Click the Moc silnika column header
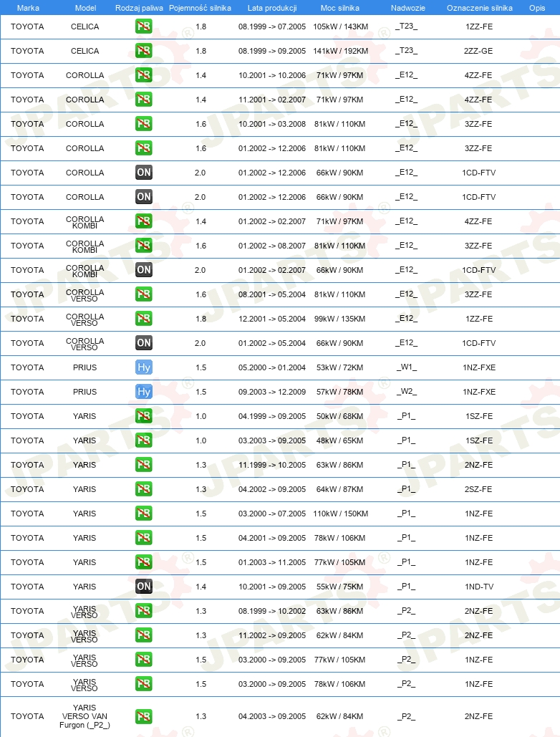 (x=340, y=8)
